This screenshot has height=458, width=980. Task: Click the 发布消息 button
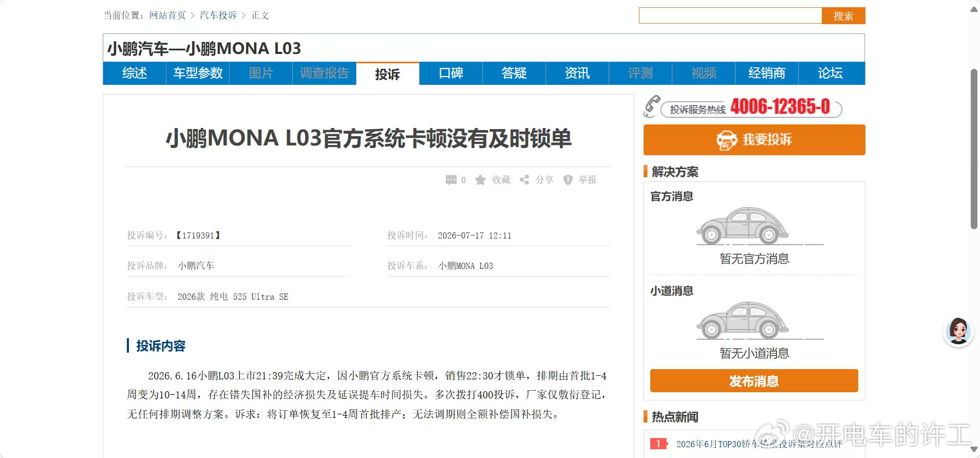(x=754, y=381)
